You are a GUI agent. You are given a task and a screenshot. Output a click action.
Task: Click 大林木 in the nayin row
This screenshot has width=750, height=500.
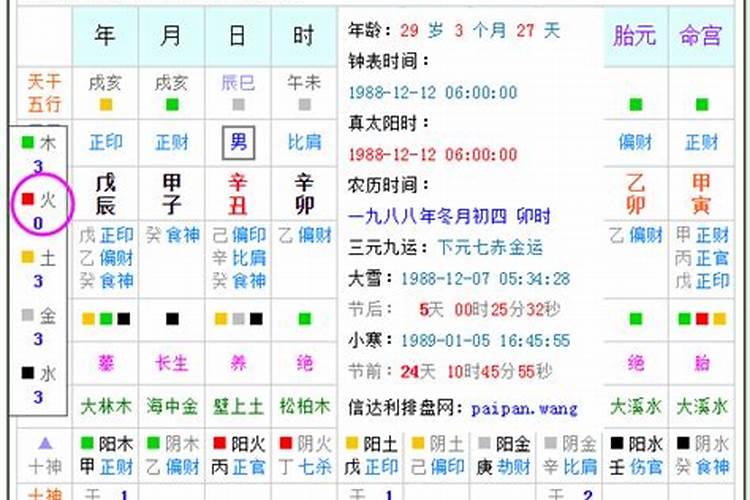(106, 407)
